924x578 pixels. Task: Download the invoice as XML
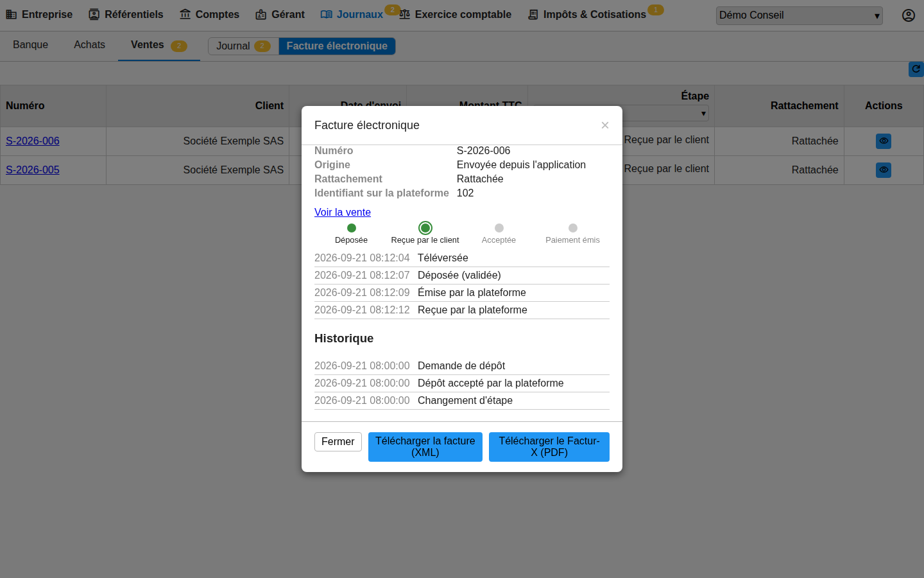(425, 447)
